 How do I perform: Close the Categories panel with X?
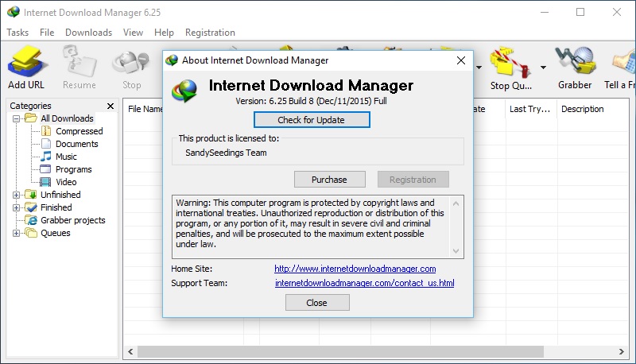[x=111, y=106]
